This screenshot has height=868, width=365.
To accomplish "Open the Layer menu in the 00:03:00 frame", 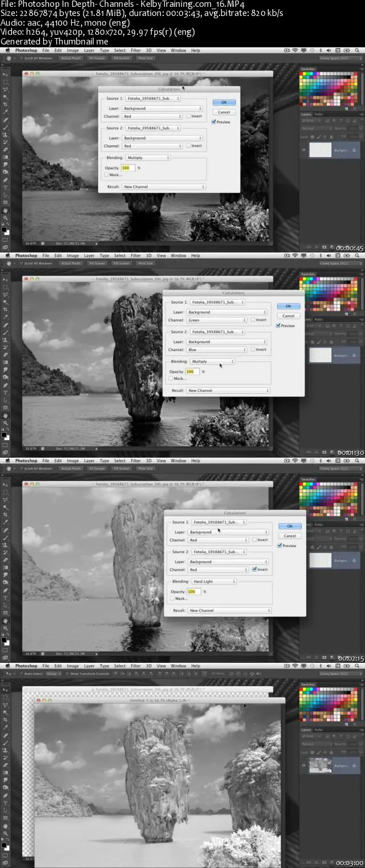I will coord(90,666).
